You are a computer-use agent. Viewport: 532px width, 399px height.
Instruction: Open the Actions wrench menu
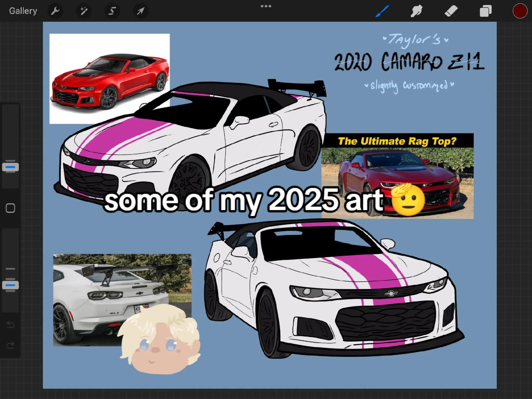click(55, 11)
